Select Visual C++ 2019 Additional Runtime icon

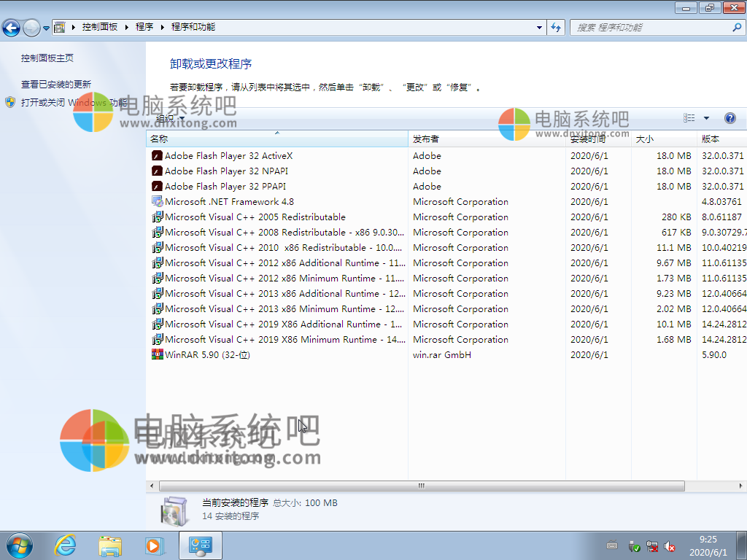[158, 324]
